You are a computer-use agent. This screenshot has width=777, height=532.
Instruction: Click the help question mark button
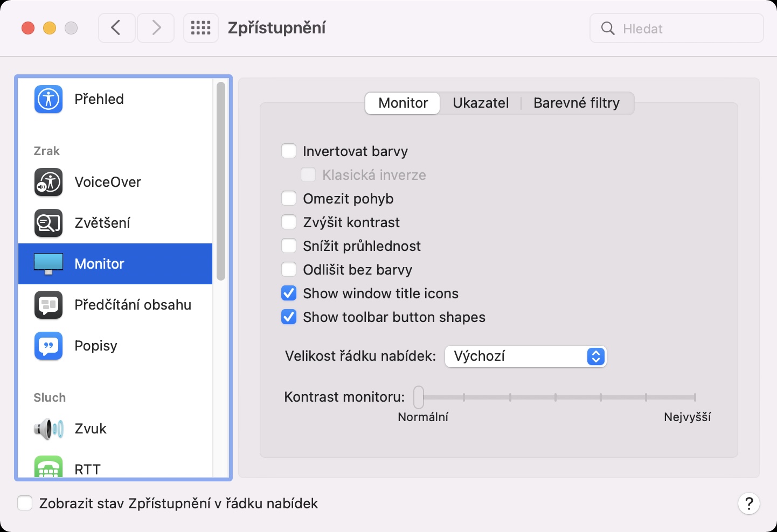(748, 504)
